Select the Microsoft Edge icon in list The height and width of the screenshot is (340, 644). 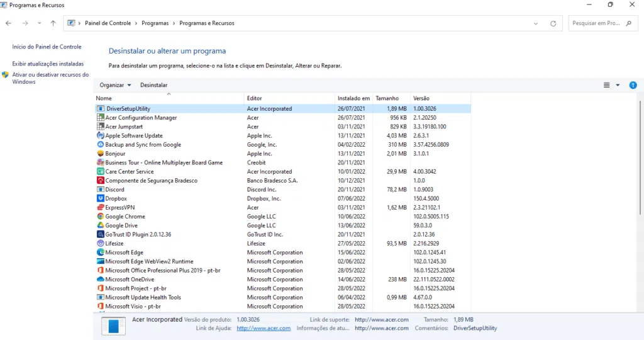coord(100,252)
